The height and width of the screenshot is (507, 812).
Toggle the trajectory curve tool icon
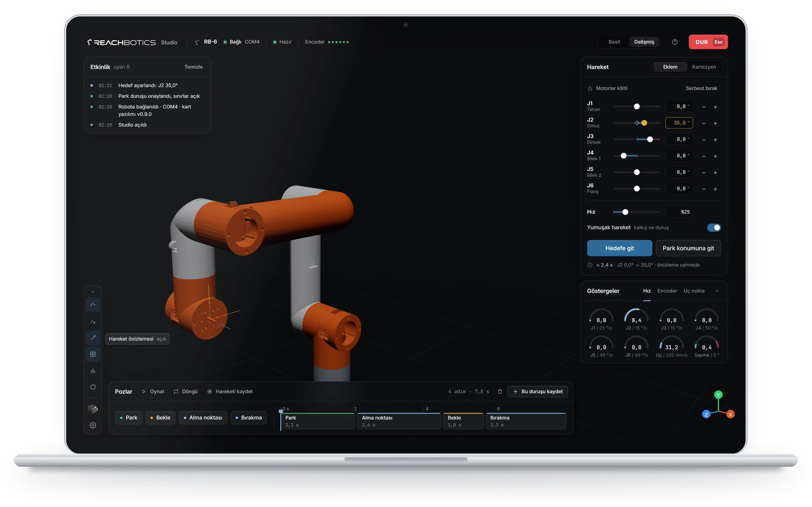pyautogui.click(x=93, y=305)
